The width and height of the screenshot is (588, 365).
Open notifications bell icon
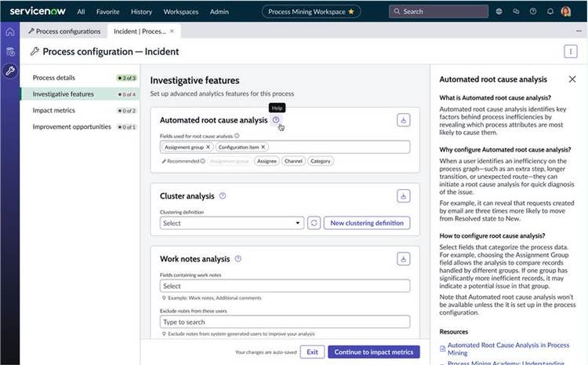[x=550, y=11]
